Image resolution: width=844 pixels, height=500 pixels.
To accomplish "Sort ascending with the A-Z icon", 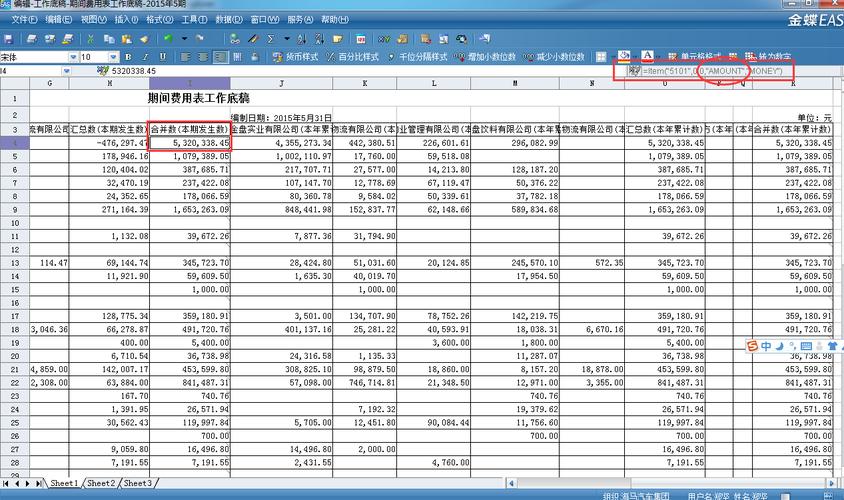I will [x=302, y=39].
